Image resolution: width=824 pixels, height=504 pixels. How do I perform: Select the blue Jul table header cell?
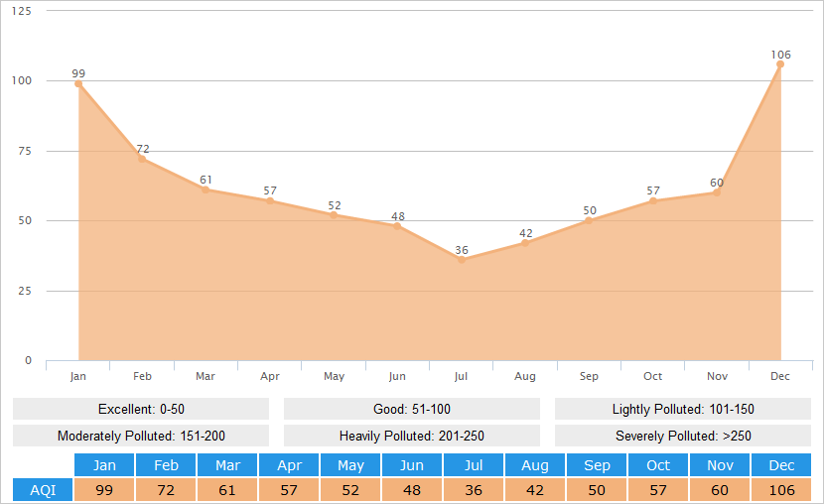[x=474, y=465]
